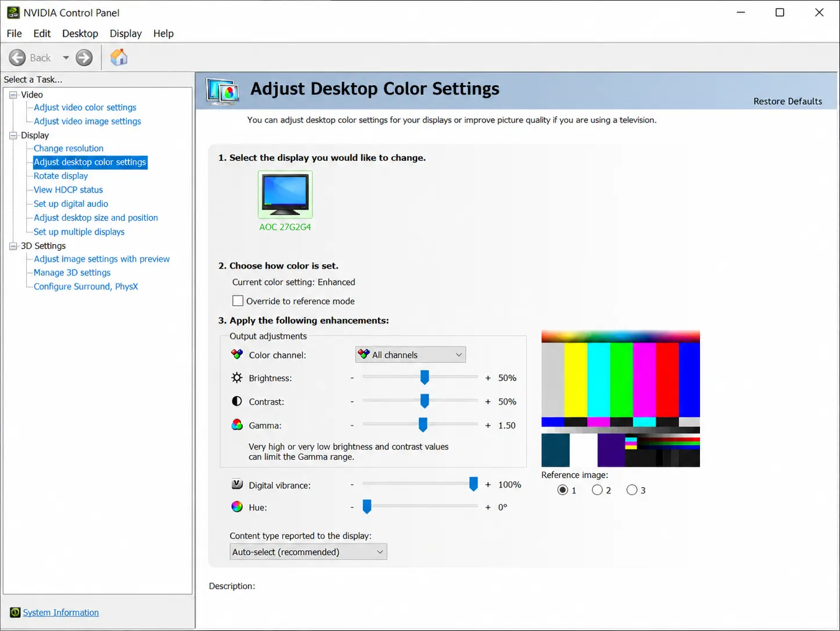Viewport: 840px width, 631px height.
Task: Open the File menu
Action: coord(14,33)
